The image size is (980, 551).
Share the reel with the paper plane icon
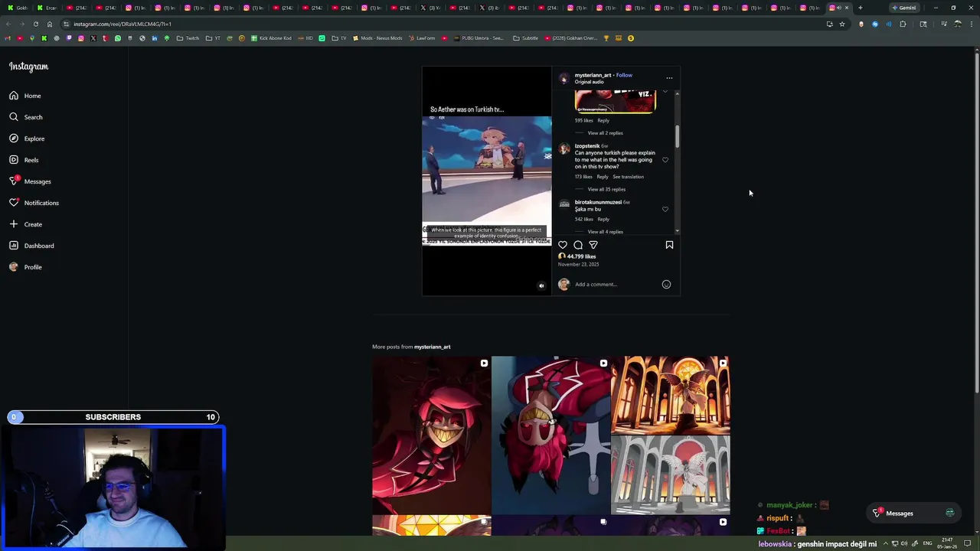(593, 245)
